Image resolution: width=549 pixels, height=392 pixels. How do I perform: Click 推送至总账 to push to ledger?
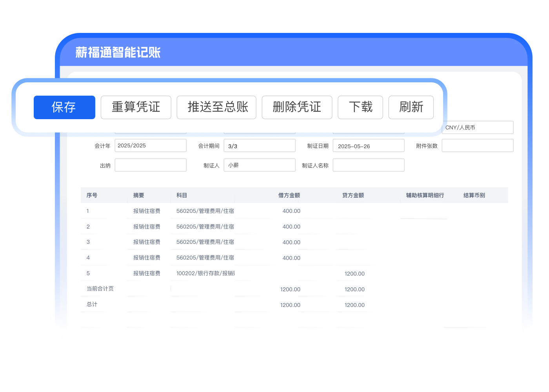(216, 107)
